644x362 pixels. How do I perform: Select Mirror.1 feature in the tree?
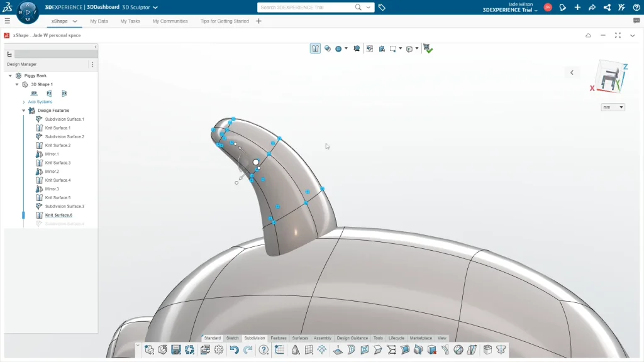tap(52, 154)
